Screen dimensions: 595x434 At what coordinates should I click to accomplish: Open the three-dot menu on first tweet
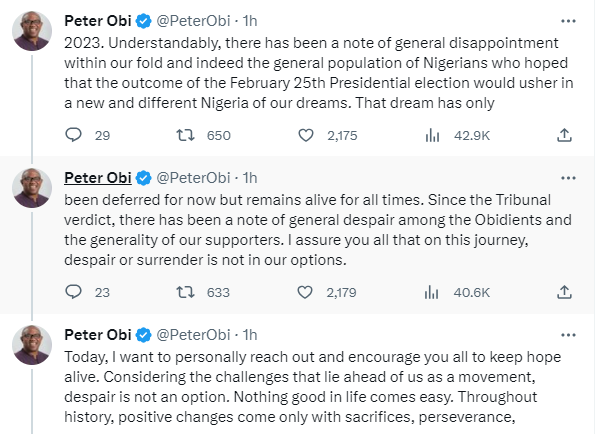pos(568,21)
